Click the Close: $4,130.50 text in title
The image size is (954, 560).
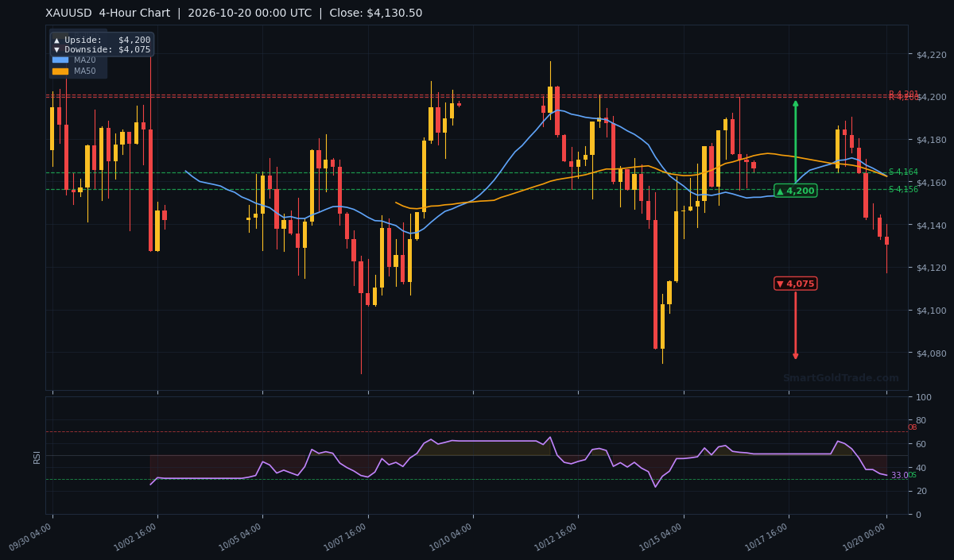tap(377, 13)
